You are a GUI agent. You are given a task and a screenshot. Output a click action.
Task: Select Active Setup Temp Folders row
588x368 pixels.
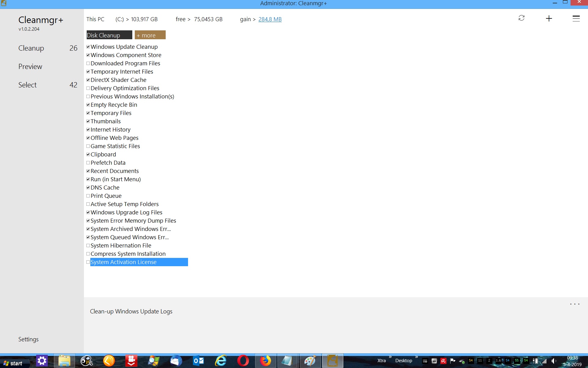coord(125,204)
